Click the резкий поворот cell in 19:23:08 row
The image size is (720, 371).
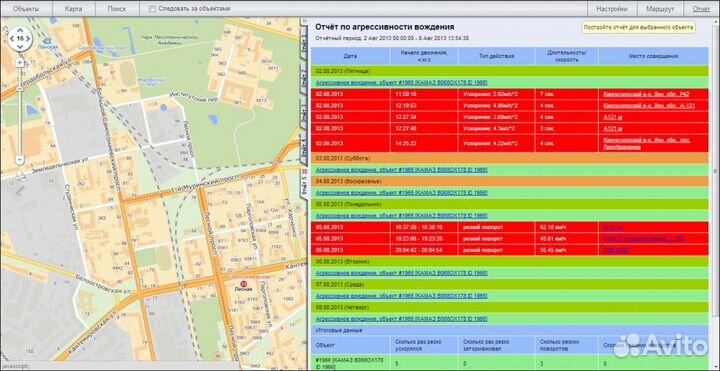pyautogui.click(x=496, y=239)
